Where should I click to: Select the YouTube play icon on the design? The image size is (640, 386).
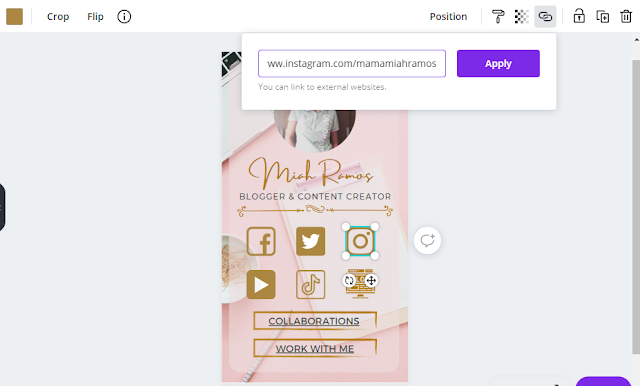[261, 284]
